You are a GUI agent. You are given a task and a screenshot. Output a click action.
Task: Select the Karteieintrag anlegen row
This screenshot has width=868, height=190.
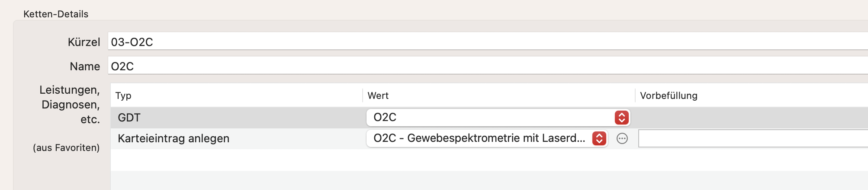click(x=489, y=138)
